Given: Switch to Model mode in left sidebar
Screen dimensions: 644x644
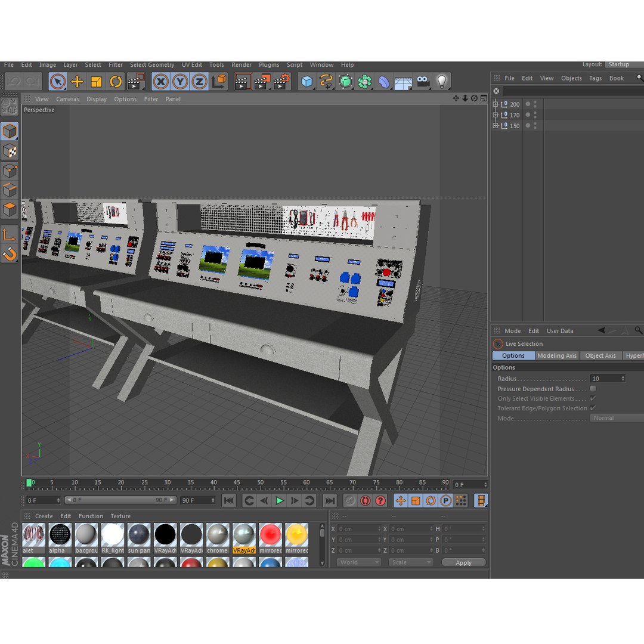Looking at the screenshot, I should tap(10, 131).
